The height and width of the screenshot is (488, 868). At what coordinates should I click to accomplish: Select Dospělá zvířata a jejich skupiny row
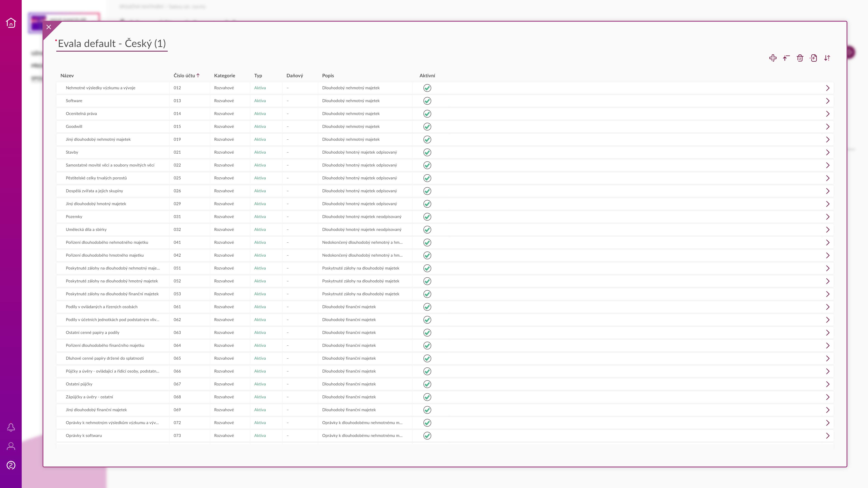[445, 191]
